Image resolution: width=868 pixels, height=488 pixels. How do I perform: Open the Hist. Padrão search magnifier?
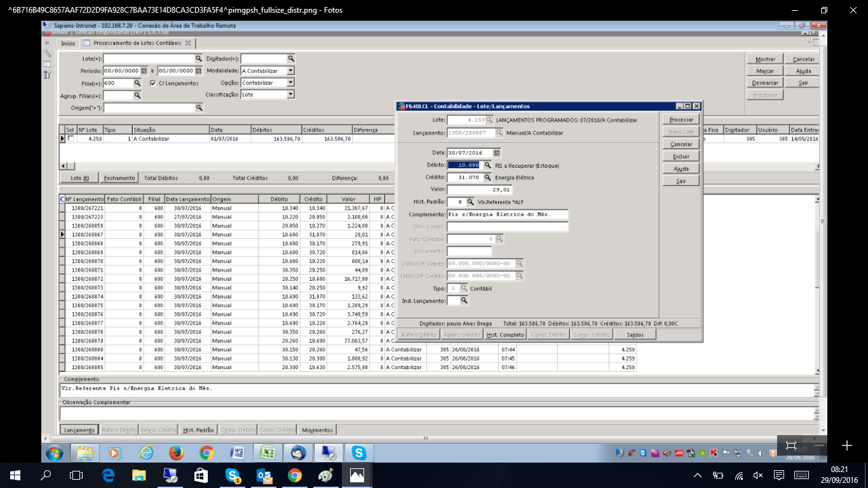point(470,201)
